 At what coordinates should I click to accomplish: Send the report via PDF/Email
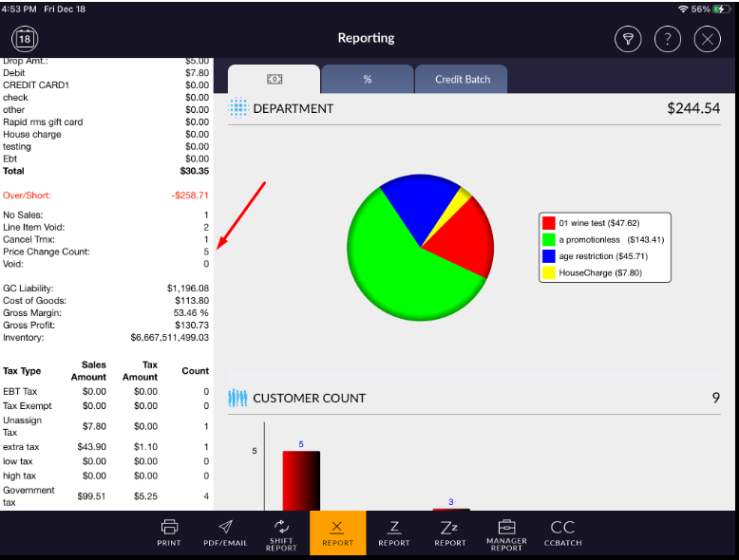click(x=225, y=532)
